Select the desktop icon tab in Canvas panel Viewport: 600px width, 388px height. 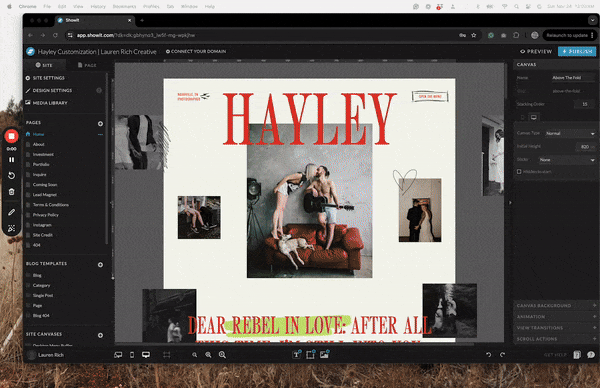[x=534, y=117]
